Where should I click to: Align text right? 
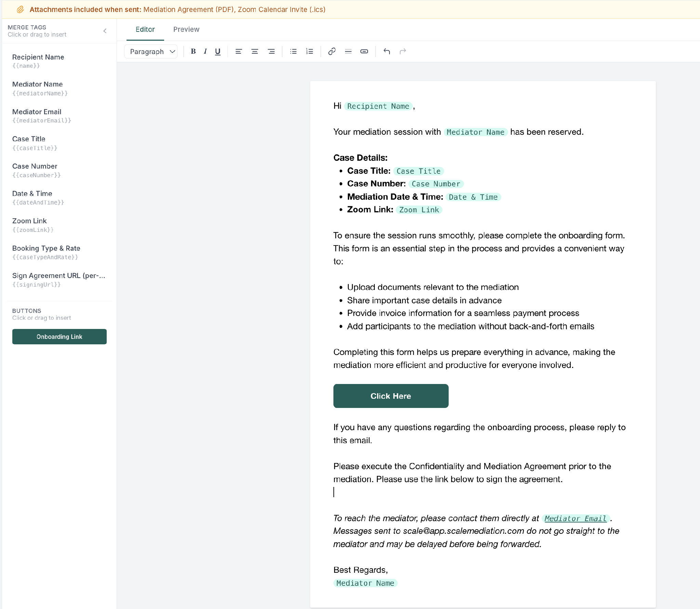271,51
